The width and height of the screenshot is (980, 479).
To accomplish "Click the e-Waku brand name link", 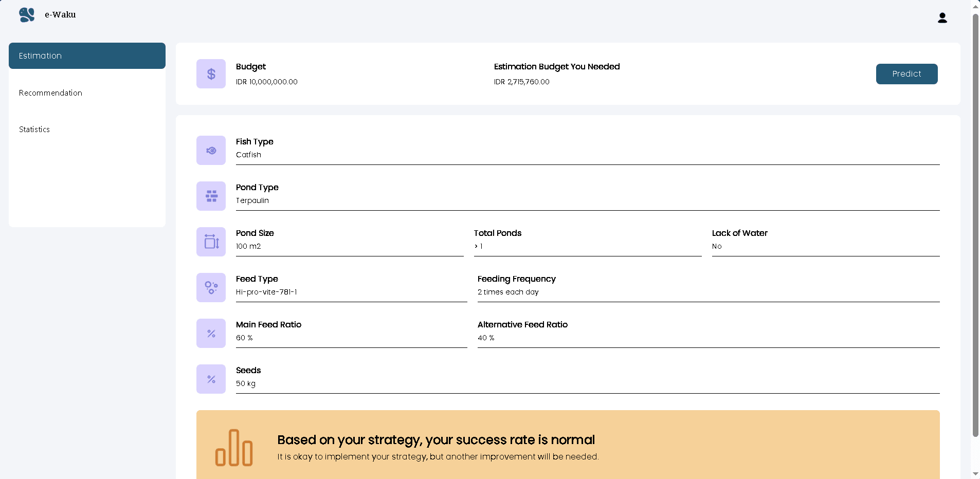I will [60, 15].
